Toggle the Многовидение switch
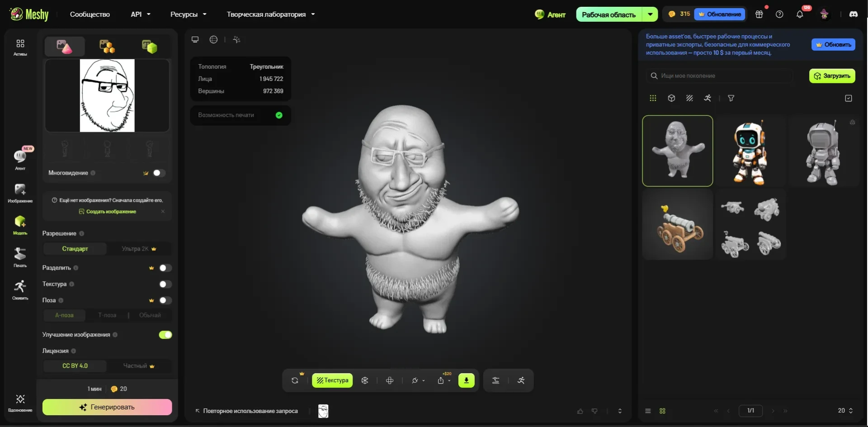 [159, 173]
